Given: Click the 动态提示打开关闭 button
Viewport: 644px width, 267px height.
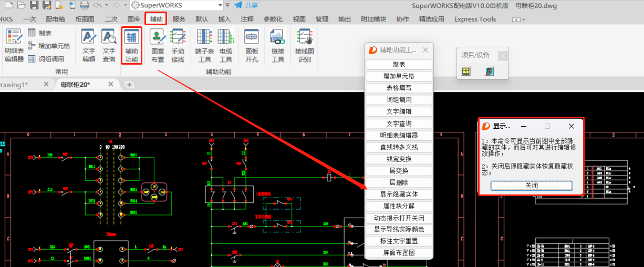Looking at the screenshot, I should pyautogui.click(x=399, y=218).
